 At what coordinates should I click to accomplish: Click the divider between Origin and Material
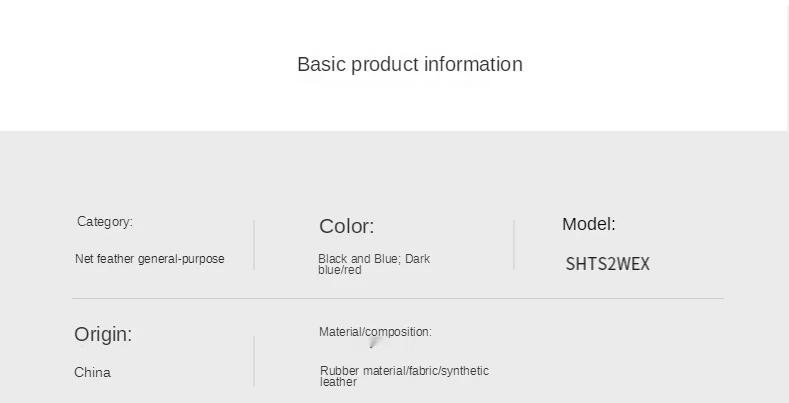coord(254,361)
